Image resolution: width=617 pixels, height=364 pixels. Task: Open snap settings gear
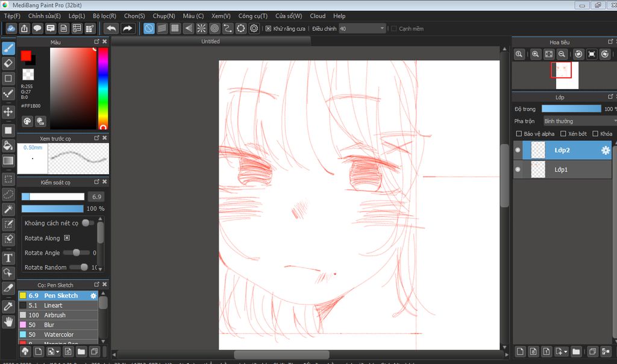click(x=254, y=28)
